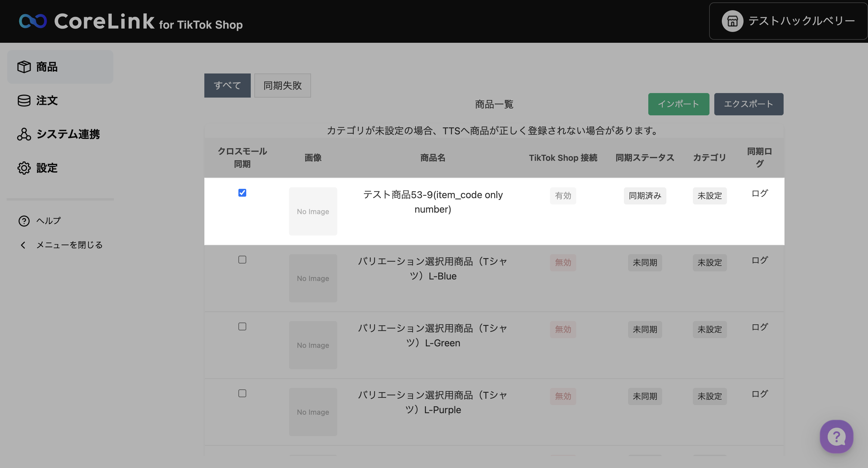Click the エクスポート button
Image resolution: width=868 pixels, height=468 pixels.
(x=748, y=104)
